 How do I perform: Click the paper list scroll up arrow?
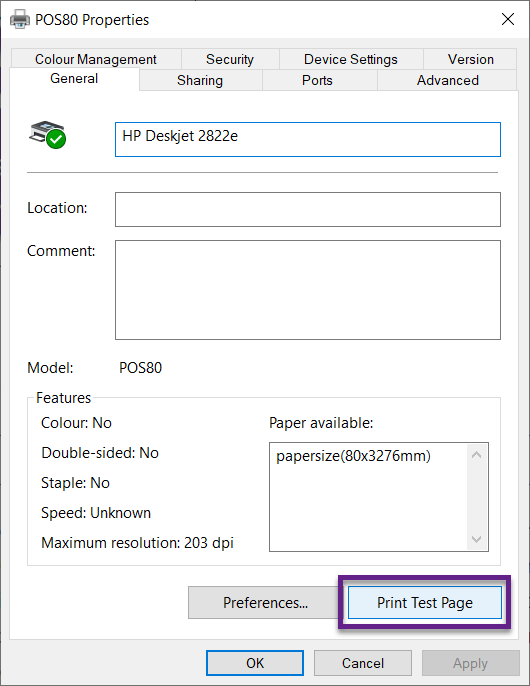477,455
